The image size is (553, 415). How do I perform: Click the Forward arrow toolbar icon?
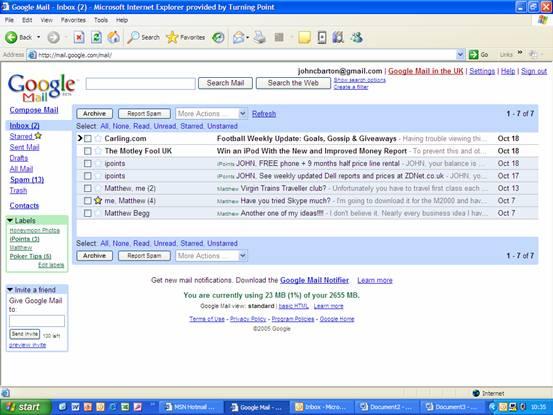[54, 37]
